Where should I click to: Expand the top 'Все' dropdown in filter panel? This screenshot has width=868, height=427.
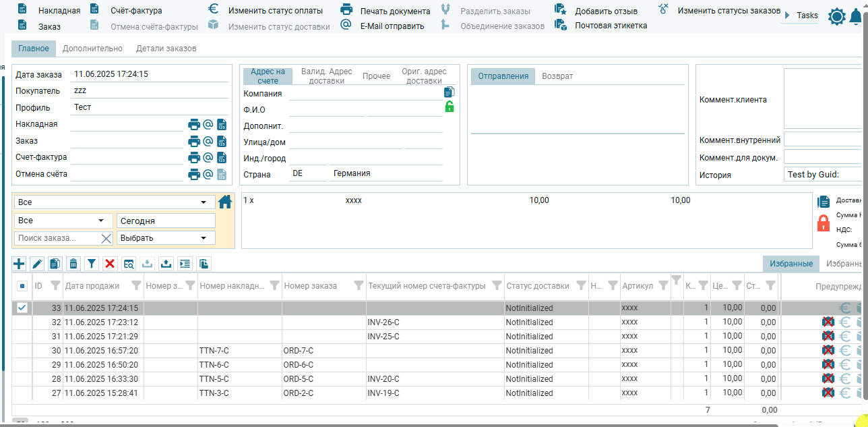pyautogui.click(x=203, y=202)
